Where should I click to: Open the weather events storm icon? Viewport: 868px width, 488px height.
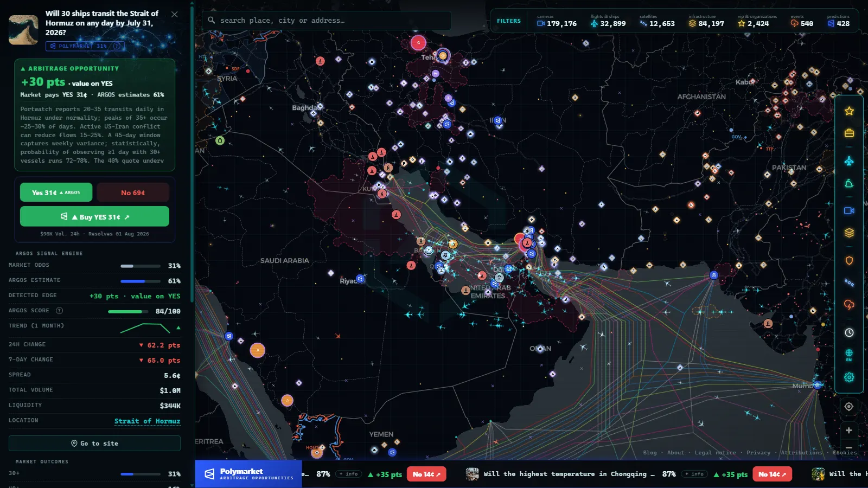coord(849,305)
